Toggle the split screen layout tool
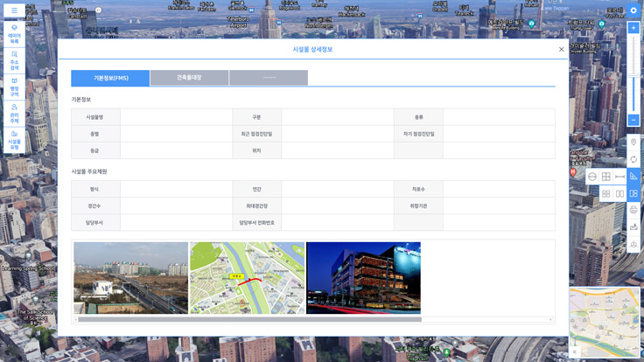This screenshot has width=644, height=362. [x=633, y=193]
